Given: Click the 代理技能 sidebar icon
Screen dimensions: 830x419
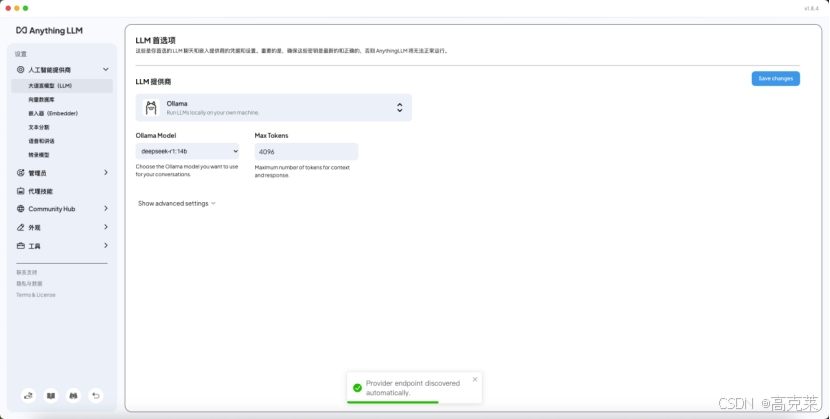Looking at the screenshot, I should [x=21, y=191].
